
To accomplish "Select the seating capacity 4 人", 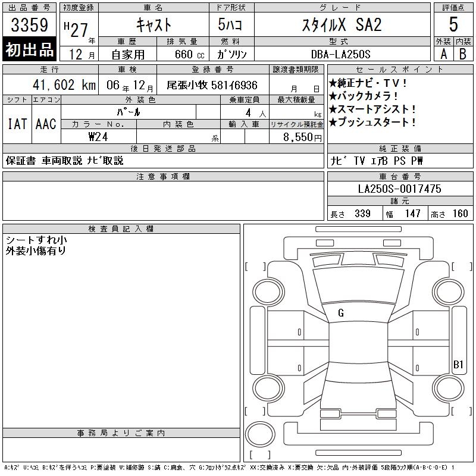I will [256, 113].
